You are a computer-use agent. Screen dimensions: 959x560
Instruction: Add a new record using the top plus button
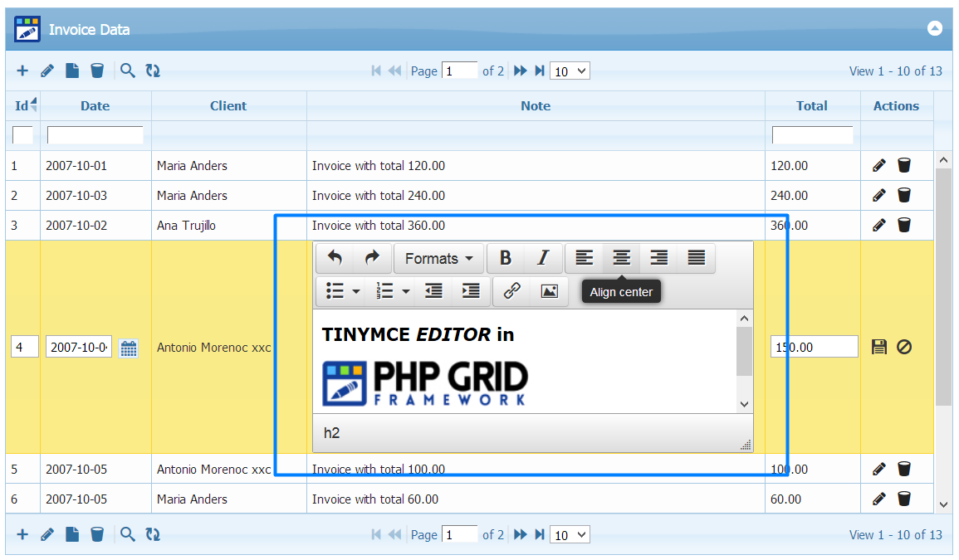[x=22, y=71]
